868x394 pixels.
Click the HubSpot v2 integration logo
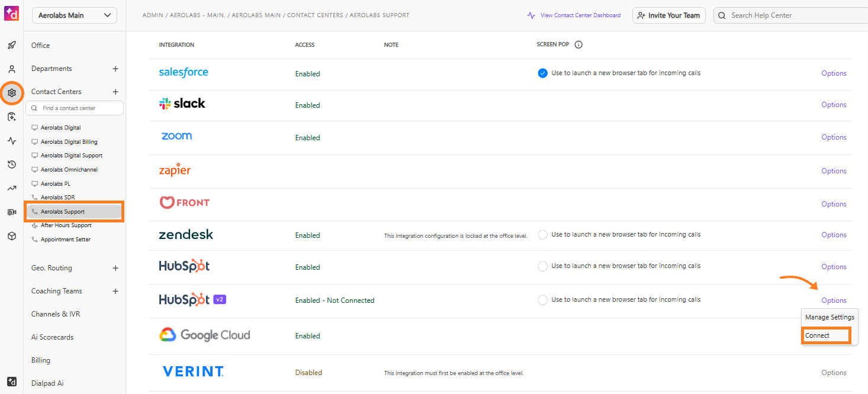[192, 300]
